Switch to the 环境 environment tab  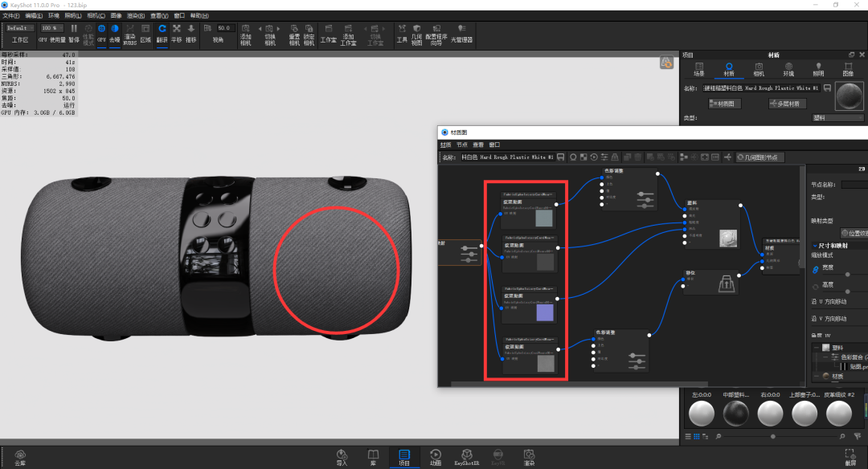coord(788,69)
